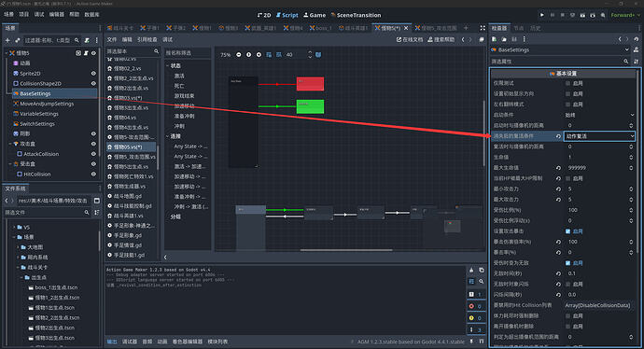Screen dimensions: 644x349
Task: Open the 调试 menu in the menu bar
Action: (39, 14)
